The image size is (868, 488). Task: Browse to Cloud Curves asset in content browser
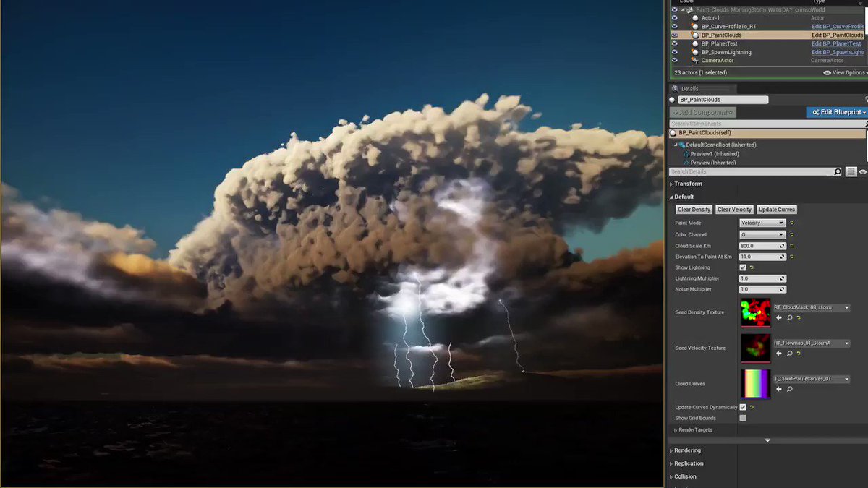(x=789, y=389)
